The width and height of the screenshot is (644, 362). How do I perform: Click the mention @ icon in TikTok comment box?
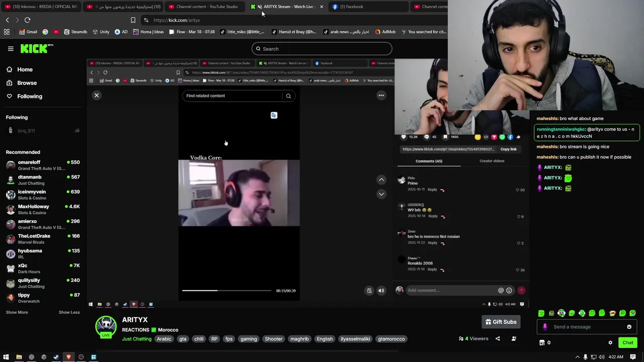click(x=501, y=291)
